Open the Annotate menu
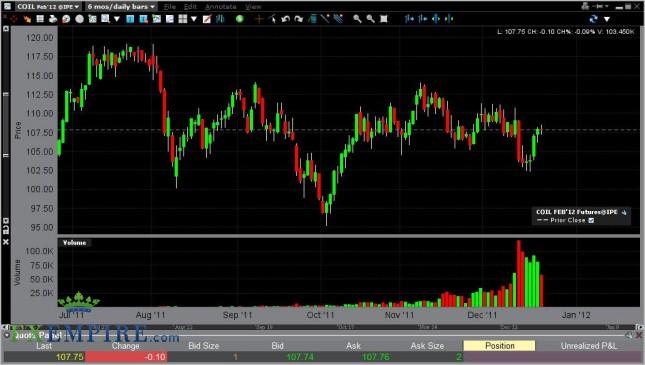Viewport: 645px width, 365px height. tap(220, 7)
